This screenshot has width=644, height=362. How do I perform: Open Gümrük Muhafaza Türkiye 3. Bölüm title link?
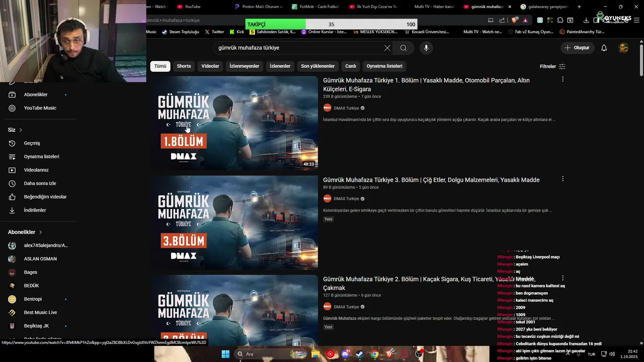[x=431, y=180]
